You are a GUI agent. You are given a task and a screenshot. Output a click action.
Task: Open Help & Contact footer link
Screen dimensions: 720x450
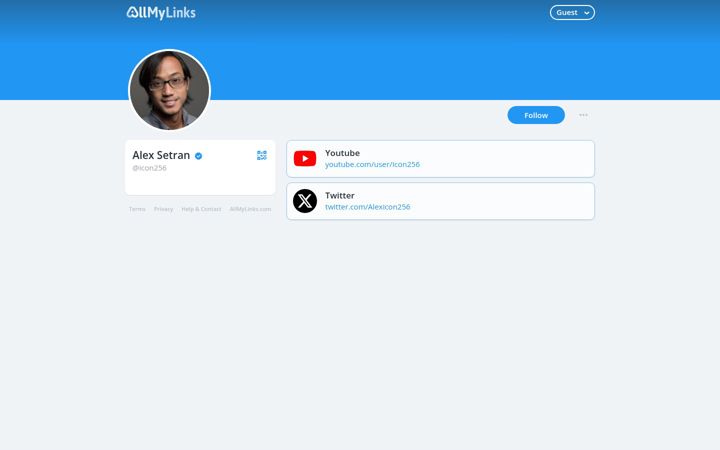(201, 209)
